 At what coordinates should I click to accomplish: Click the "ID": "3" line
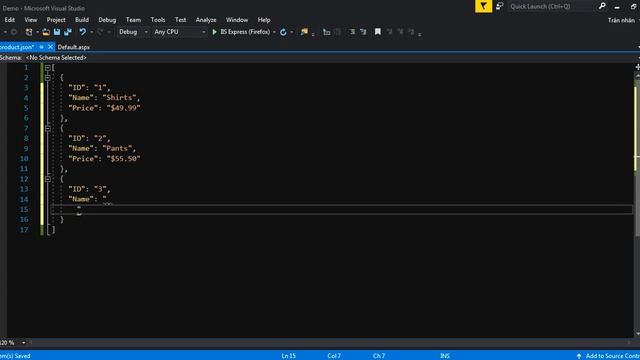point(89,189)
